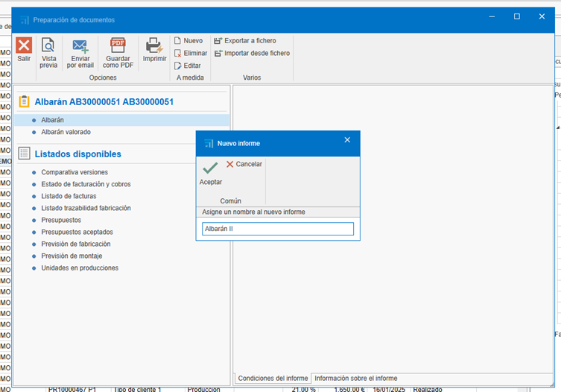The height and width of the screenshot is (392, 561).
Task: Open Comparativa versiones listing
Action: 75,172
